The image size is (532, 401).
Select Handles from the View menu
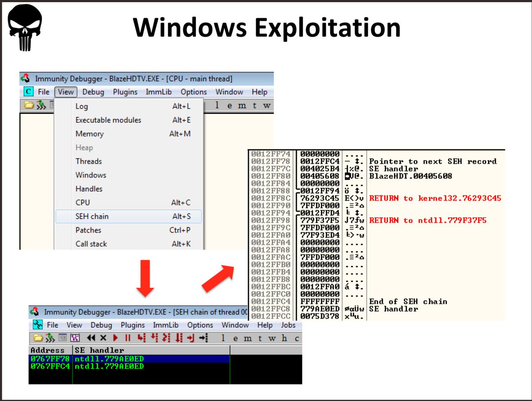point(129,189)
